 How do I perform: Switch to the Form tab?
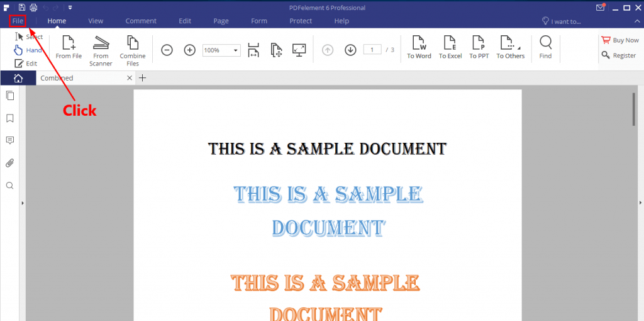coord(258,21)
